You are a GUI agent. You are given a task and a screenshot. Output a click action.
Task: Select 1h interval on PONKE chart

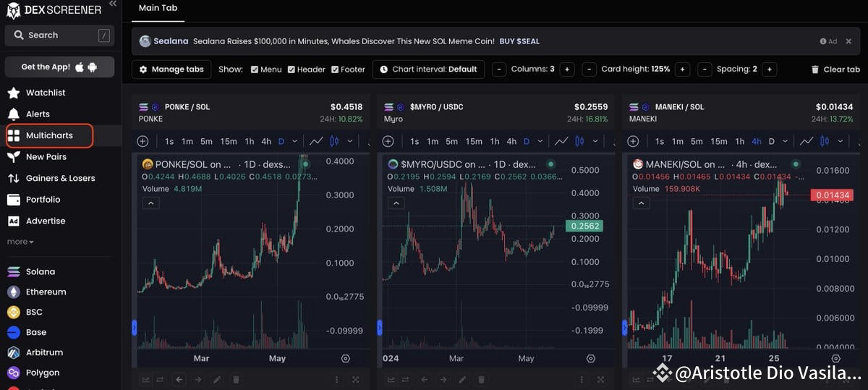249,141
